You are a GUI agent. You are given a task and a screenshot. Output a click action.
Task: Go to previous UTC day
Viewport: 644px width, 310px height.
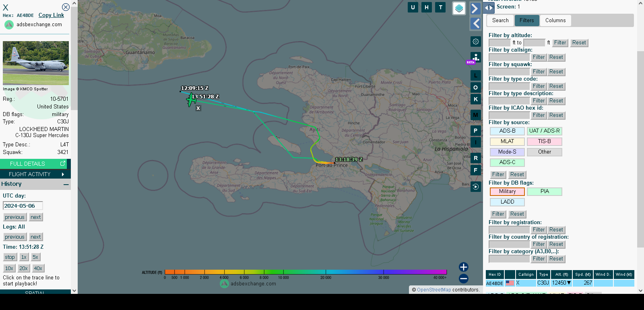click(15, 217)
